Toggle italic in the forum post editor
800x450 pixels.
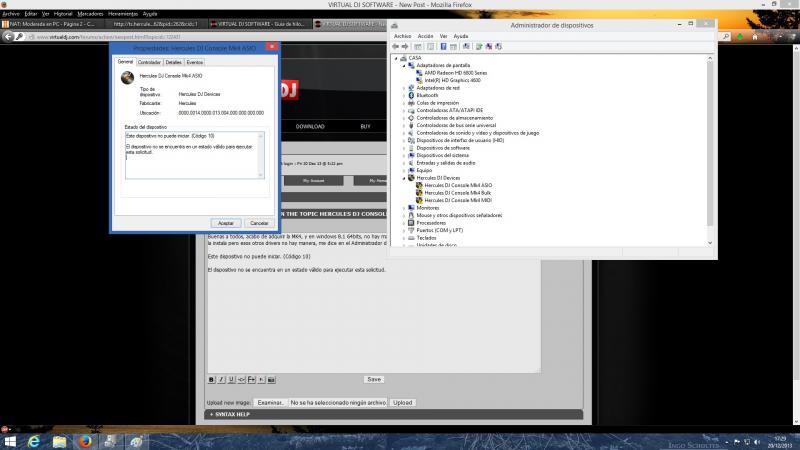(x=221, y=380)
